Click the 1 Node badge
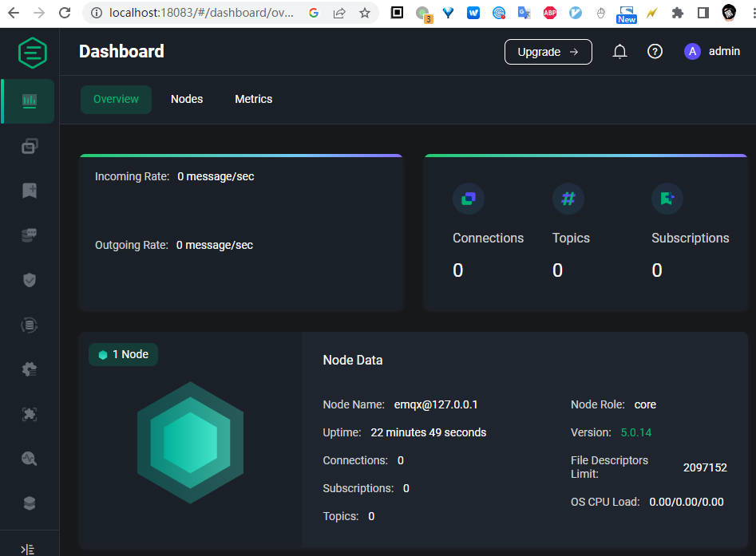The image size is (756, 556). 123,354
